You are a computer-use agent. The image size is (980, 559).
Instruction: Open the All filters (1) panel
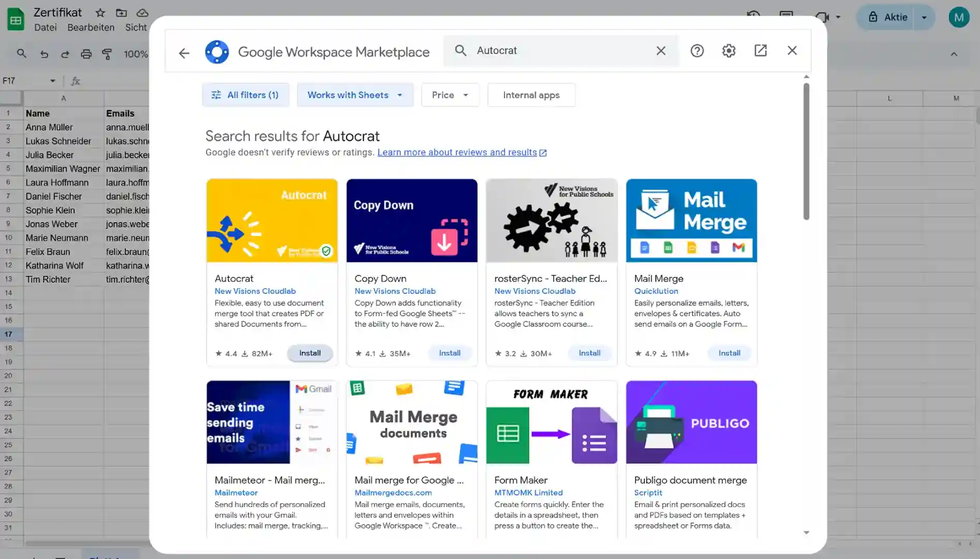[246, 95]
